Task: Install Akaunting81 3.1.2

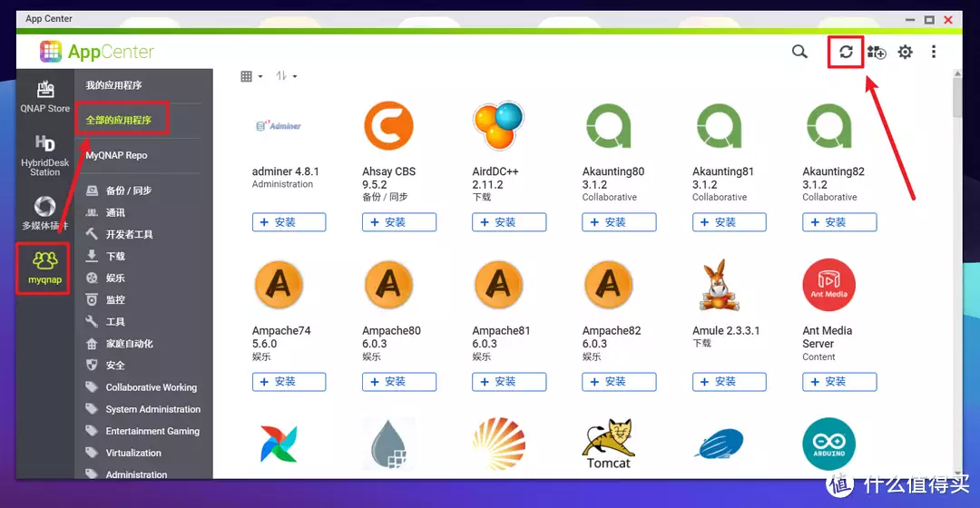Action: tap(729, 222)
